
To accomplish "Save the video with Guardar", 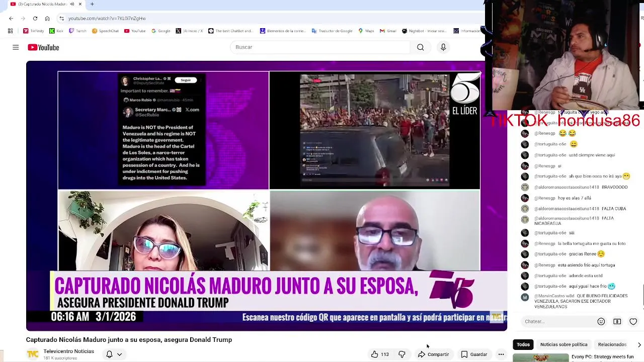I will [x=474, y=354].
